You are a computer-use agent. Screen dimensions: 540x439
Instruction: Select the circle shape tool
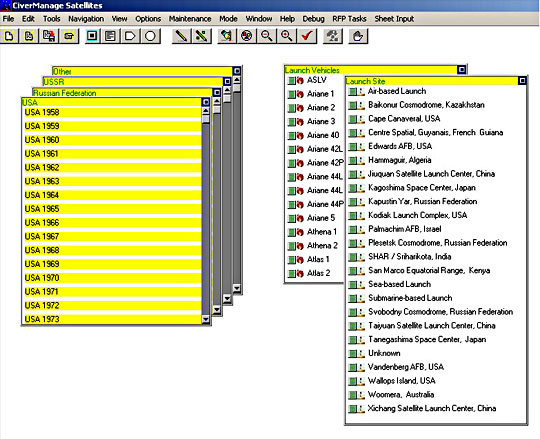[x=150, y=36]
